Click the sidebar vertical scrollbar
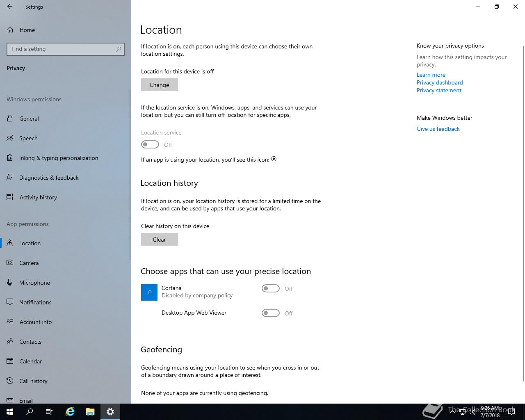525x420 pixels. [x=130, y=174]
